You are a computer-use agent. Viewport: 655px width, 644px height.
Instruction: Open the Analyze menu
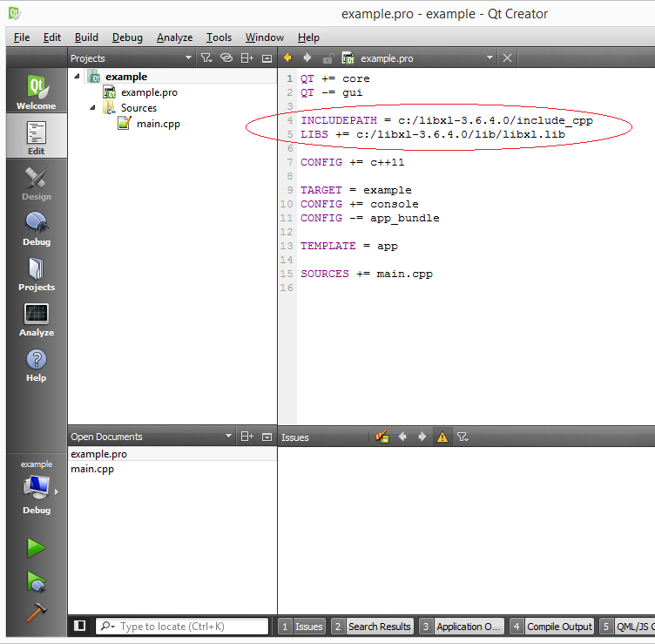click(x=174, y=37)
